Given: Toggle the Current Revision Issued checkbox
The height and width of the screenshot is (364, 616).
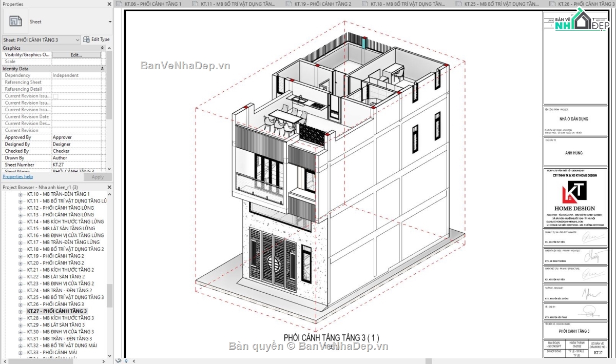Looking at the screenshot, I should [55, 96].
